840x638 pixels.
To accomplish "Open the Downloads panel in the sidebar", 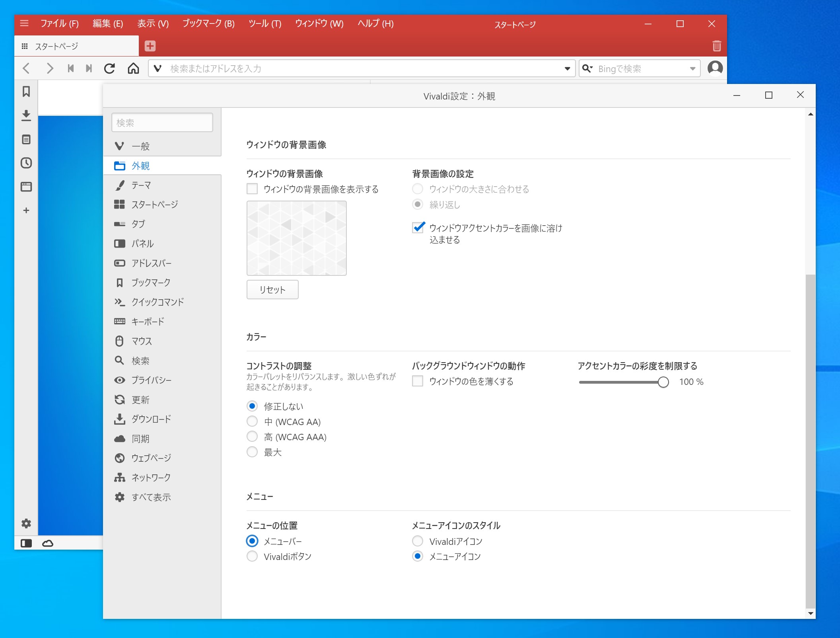I will (x=26, y=115).
